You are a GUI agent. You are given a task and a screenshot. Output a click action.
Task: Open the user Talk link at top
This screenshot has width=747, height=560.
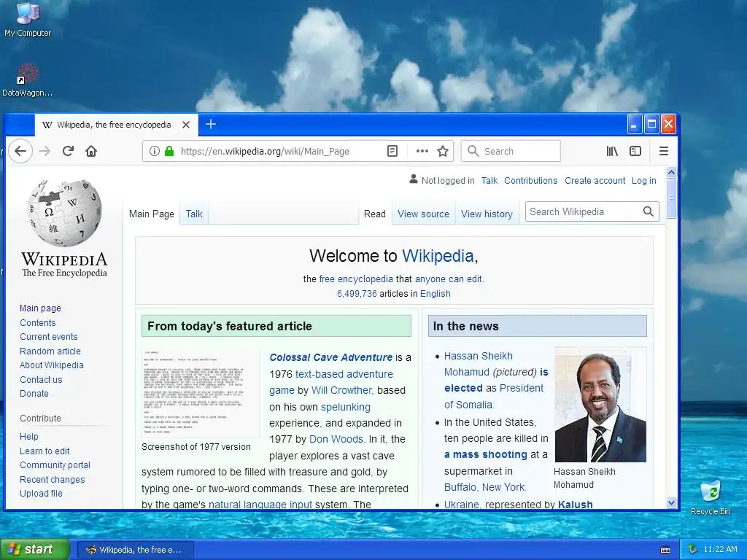(x=489, y=181)
